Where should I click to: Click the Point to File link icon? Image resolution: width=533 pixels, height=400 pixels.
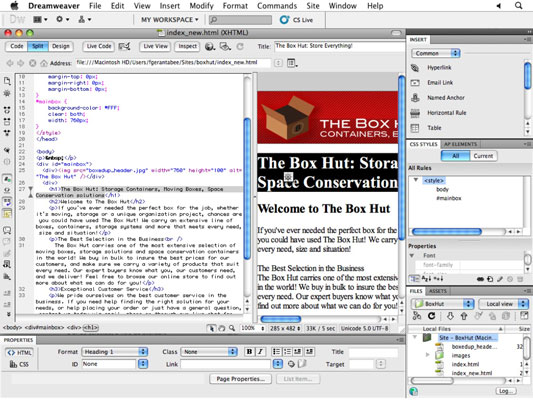point(291,364)
